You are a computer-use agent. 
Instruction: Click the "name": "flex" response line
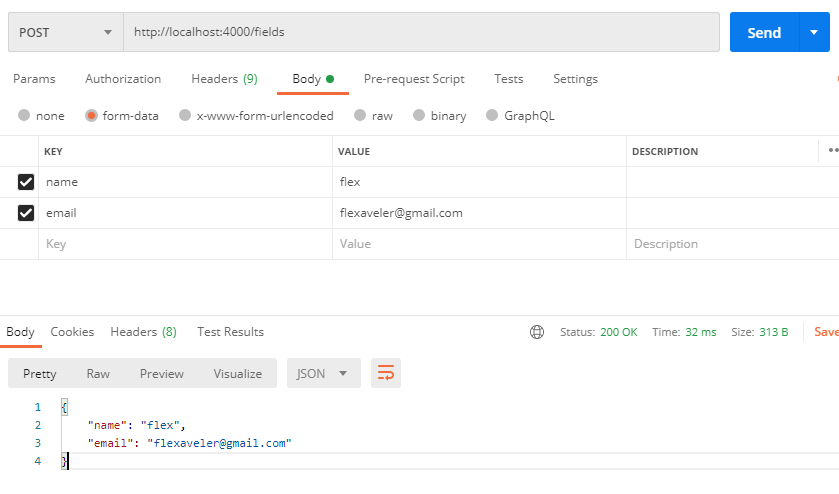[136, 425]
